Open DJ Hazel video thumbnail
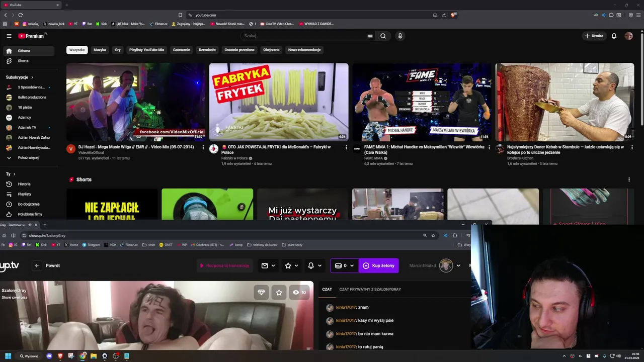Image resolution: width=644 pixels, height=362 pixels. 136,102
